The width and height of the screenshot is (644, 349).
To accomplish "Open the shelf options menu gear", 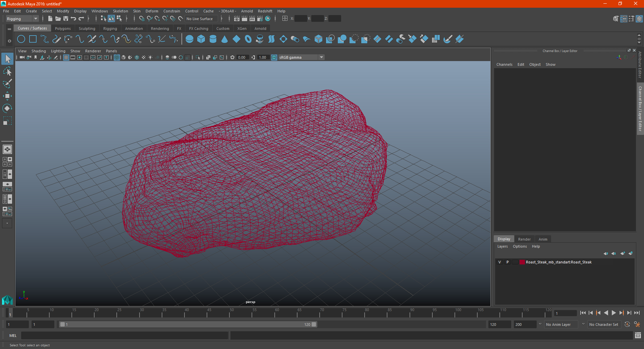I will pos(9,41).
